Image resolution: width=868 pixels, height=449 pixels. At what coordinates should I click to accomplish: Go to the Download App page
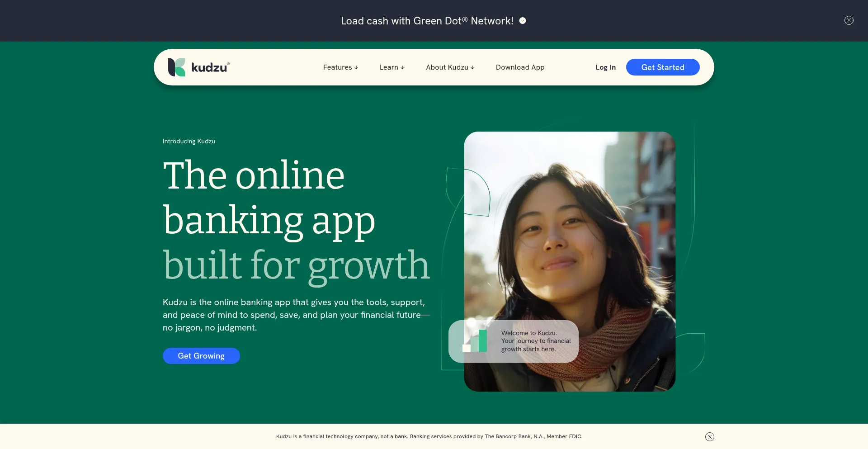click(x=520, y=67)
